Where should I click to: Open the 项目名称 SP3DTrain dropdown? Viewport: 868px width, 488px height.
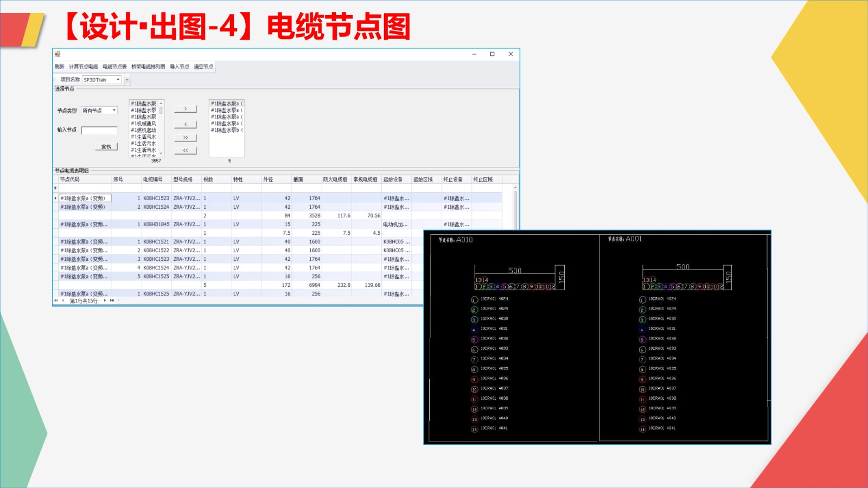pyautogui.click(x=118, y=80)
